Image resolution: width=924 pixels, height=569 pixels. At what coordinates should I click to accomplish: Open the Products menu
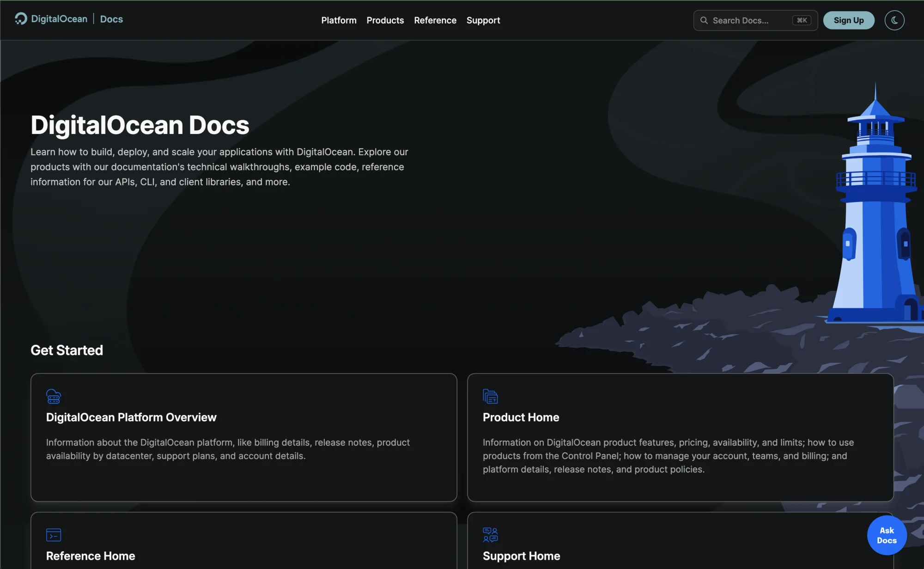coord(385,20)
